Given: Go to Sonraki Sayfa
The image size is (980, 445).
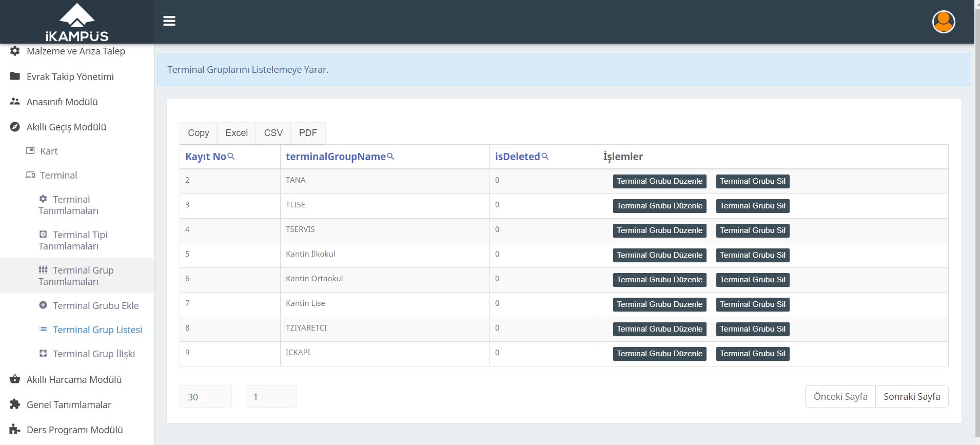Looking at the screenshot, I should 912,397.
